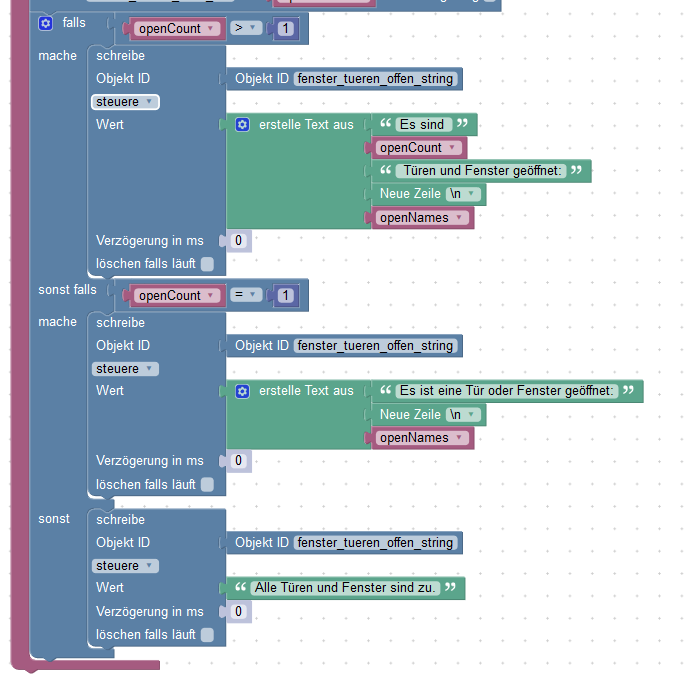
Task: Enable 'löschen falls läuft' in the falls branch
Action: tap(207, 264)
